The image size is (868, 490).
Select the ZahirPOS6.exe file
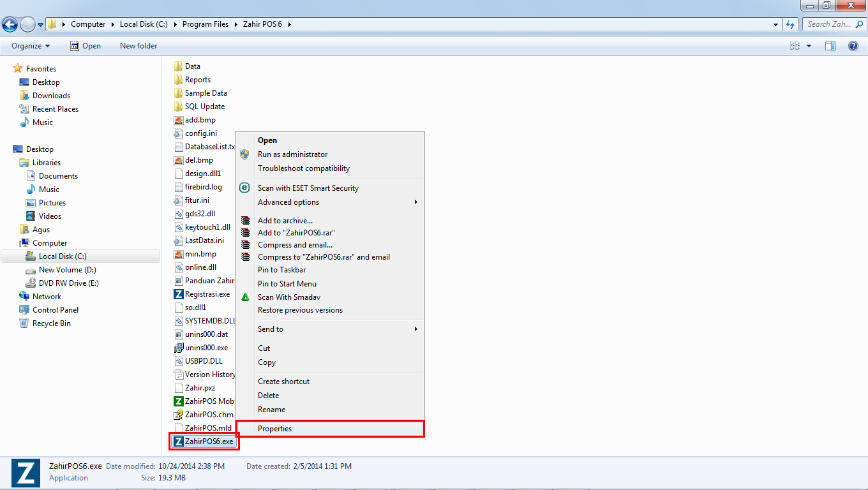click(x=204, y=442)
